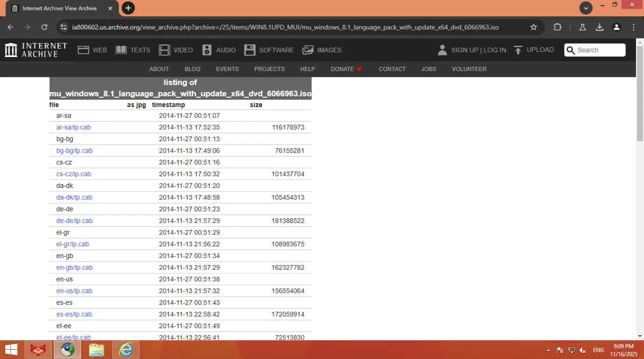Image resolution: width=644 pixels, height=359 pixels.
Task: Open the JOBS menu item
Action: click(429, 69)
